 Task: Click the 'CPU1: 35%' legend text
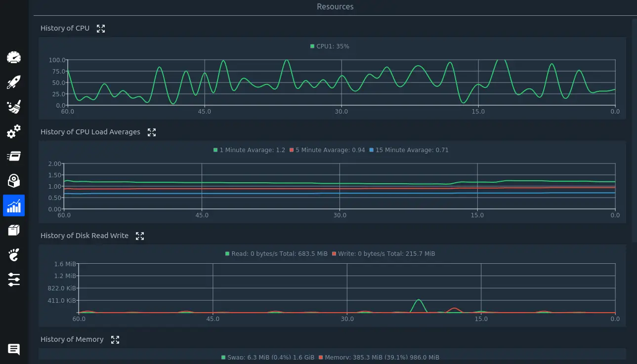(333, 46)
